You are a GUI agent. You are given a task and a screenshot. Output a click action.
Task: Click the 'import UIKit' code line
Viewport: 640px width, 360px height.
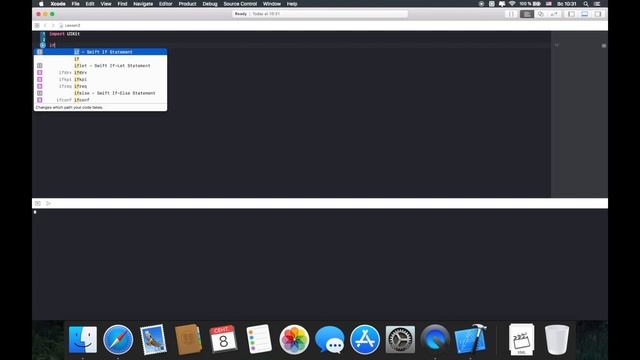click(64, 34)
